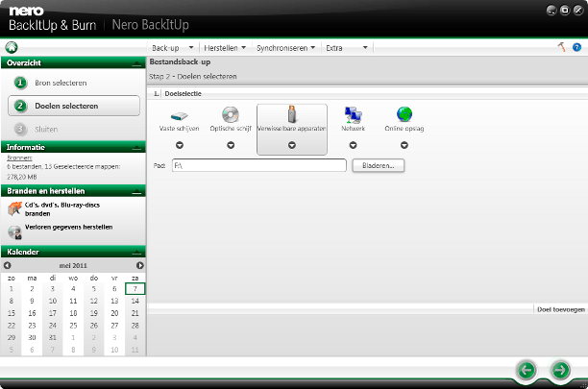Select calendar date 20
The image size is (588, 389).
point(114,313)
